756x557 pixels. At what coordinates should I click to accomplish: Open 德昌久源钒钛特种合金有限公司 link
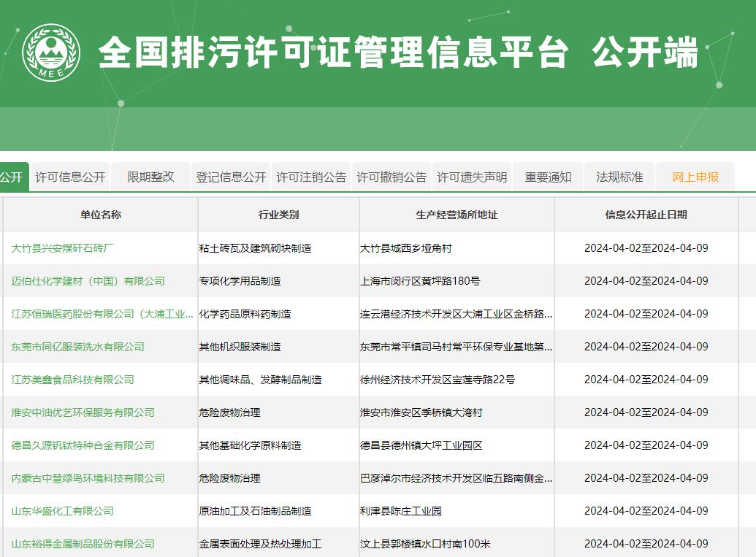(83, 445)
